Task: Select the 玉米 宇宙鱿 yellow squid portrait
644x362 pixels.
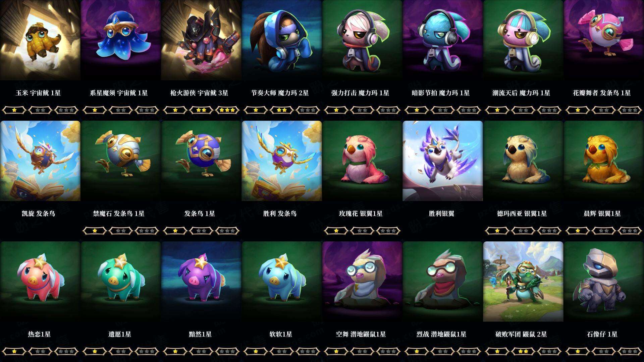Action: pyautogui.click(x=40, y=40)
